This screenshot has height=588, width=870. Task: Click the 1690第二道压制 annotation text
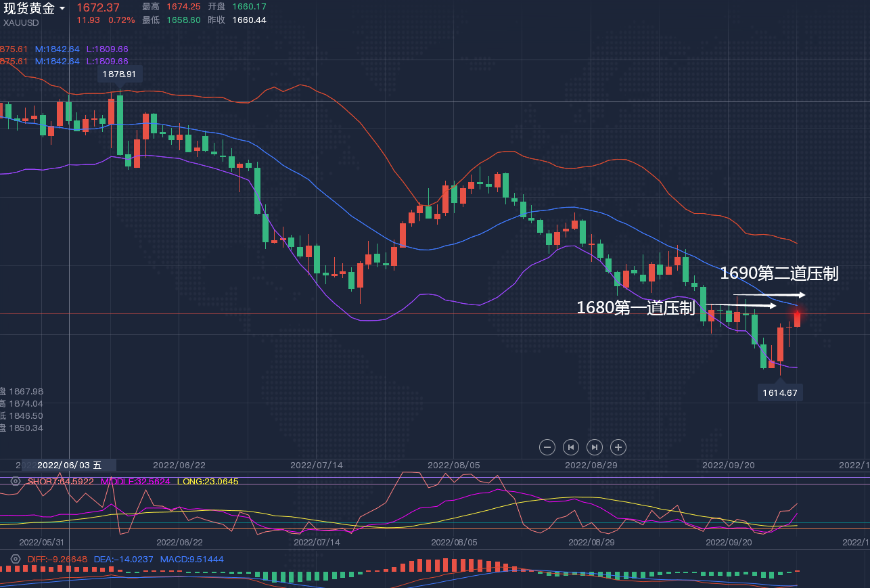click(x=779, y=273)
